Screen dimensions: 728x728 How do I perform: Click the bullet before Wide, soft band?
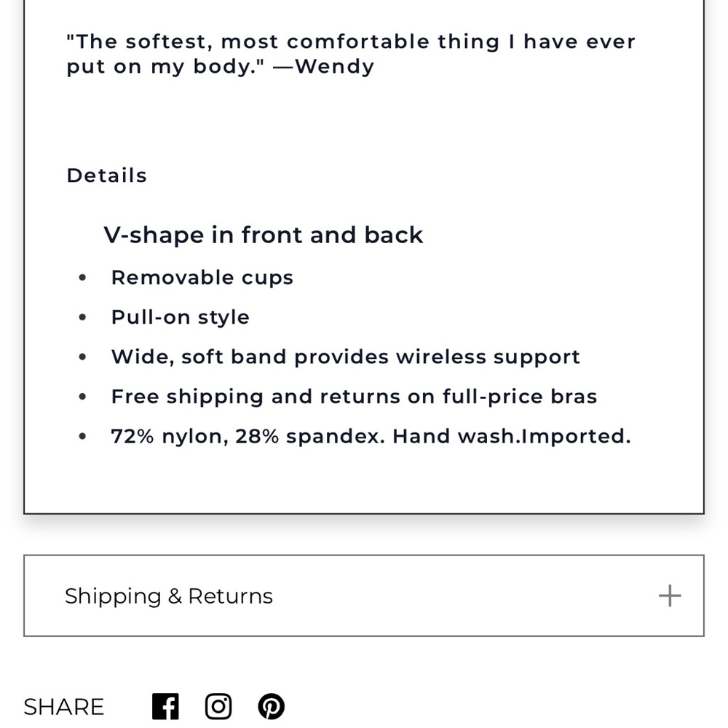(x=82, y=357)
